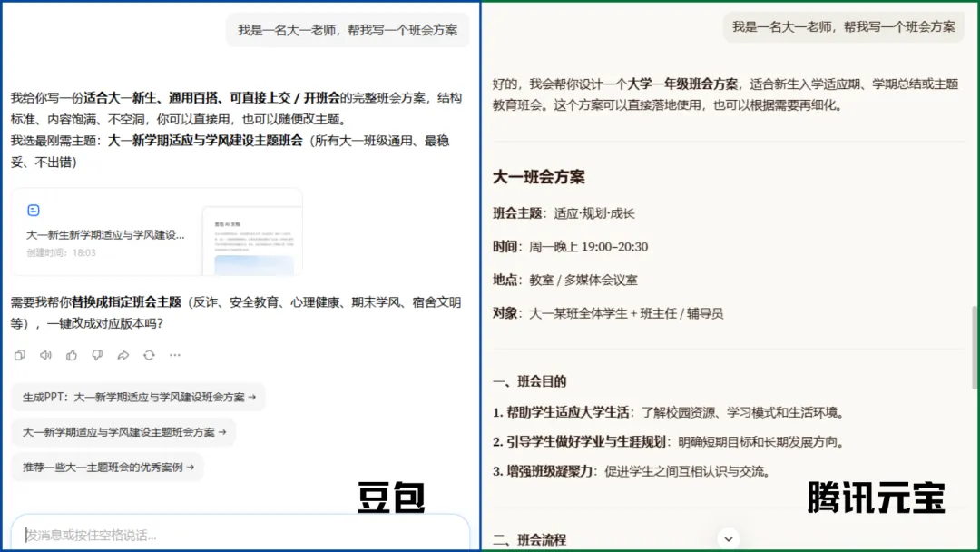Image resolution: width=980 pixels, height=552 pixels.
Task: Click the thumbs-down icon under Doubao's reply
Action: 97,355
